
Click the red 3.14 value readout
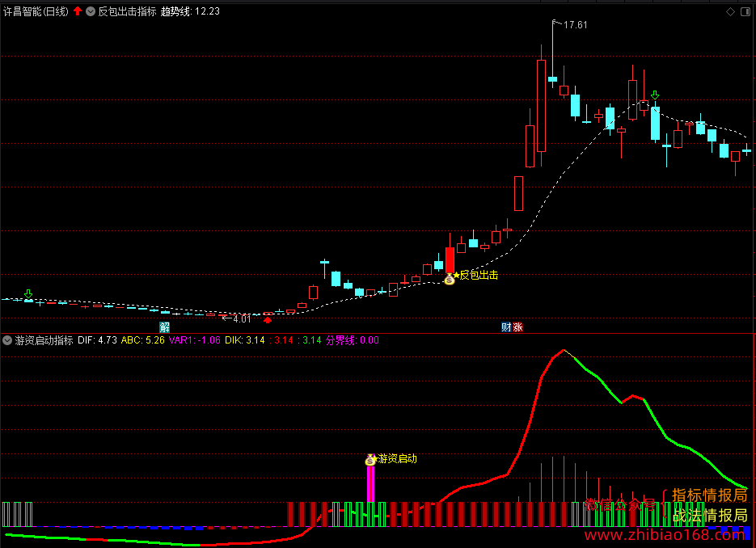[x=281, y=340]
